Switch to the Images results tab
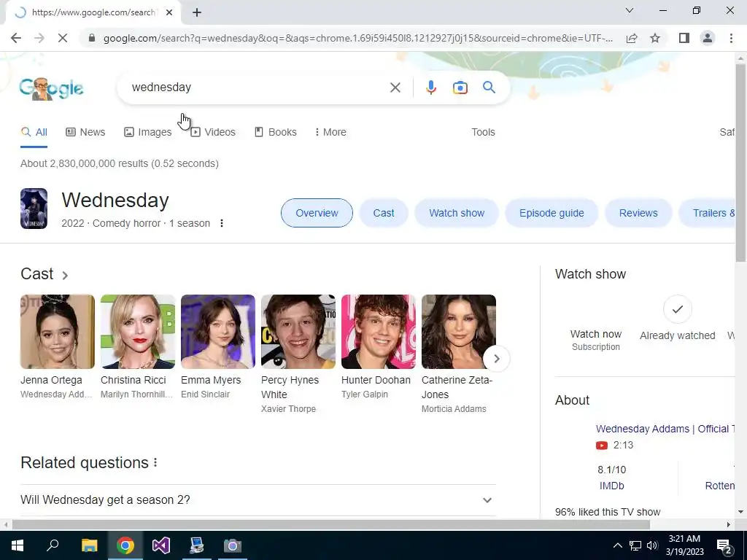This screenshot has height=560, width=747. coord(147,133)
